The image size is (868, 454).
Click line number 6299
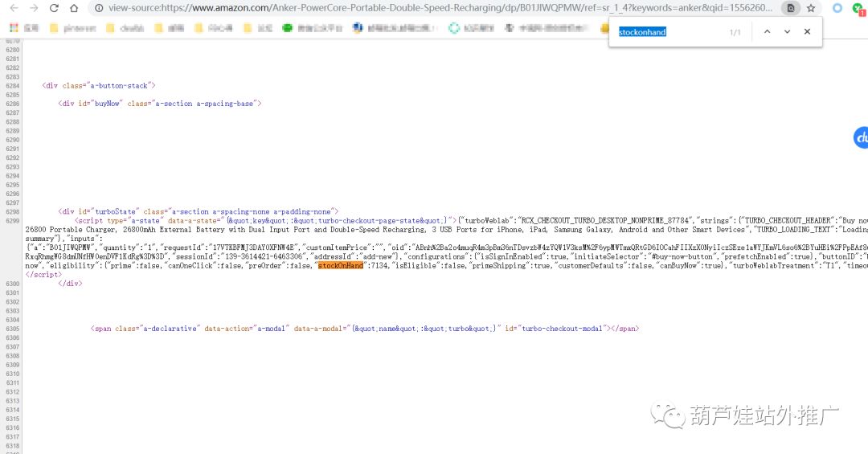click(x=12, y=220)
